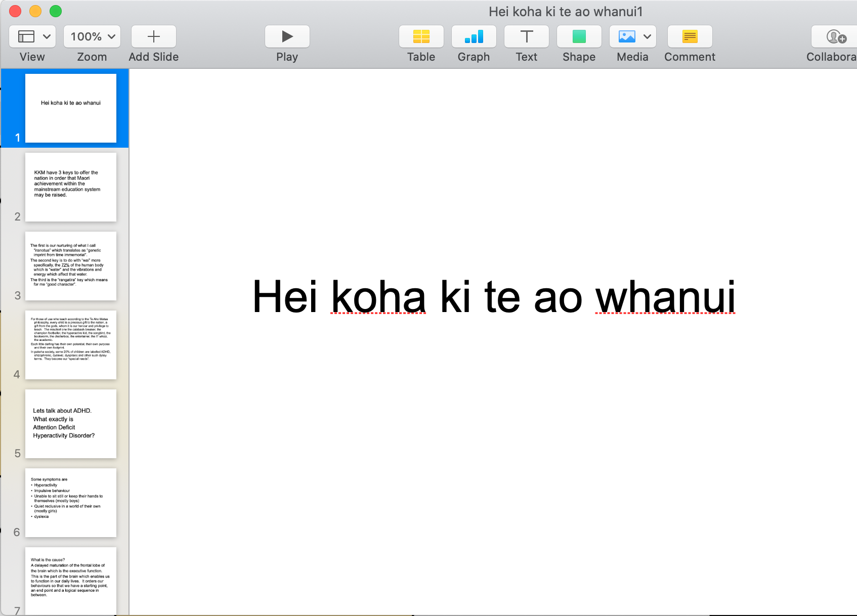
Task: Open slide 6 'Some symptoms are' thumbnail
Action: (71, 503)
